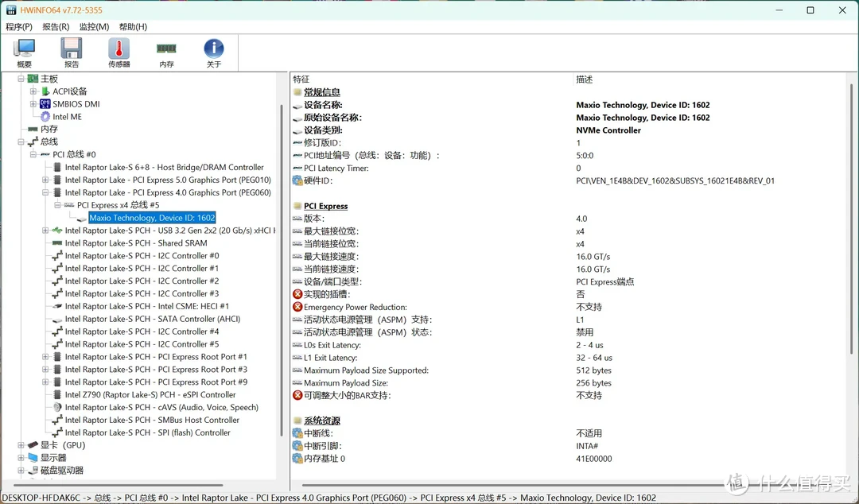859x504 pixels.
Task: Select Host Bridge/DRAM Controller tree item
Action: [x=165, y=167]
